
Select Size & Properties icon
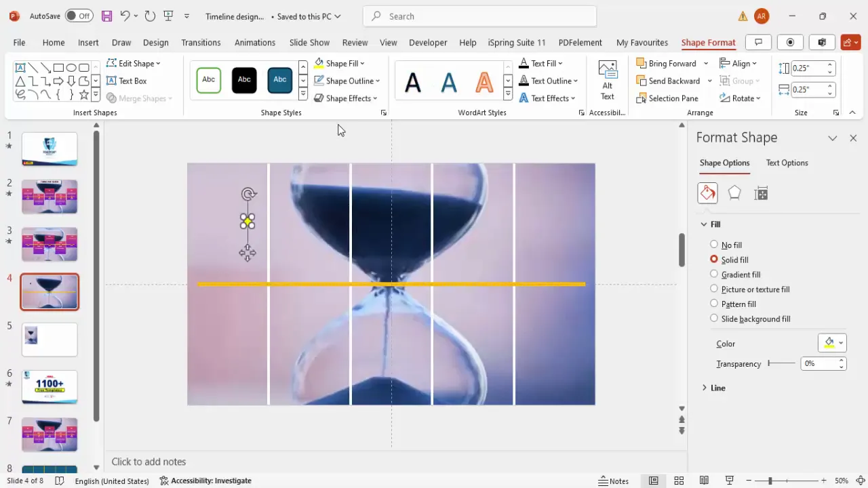click(761, 194)
